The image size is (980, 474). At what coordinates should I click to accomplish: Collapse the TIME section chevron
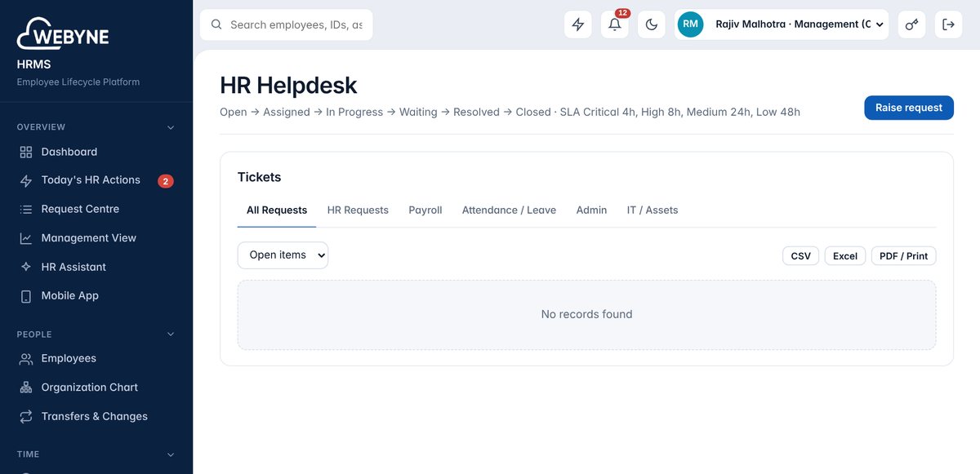(171, 454)
